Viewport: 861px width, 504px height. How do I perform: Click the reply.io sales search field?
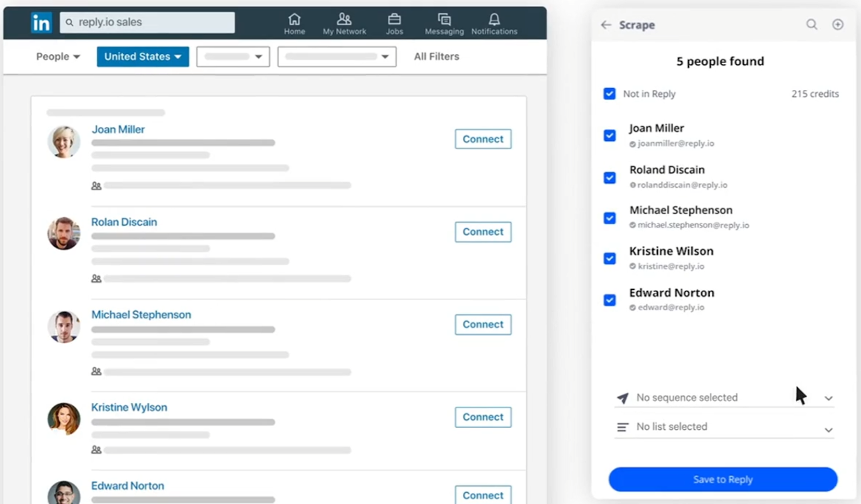tap(147, 22)
